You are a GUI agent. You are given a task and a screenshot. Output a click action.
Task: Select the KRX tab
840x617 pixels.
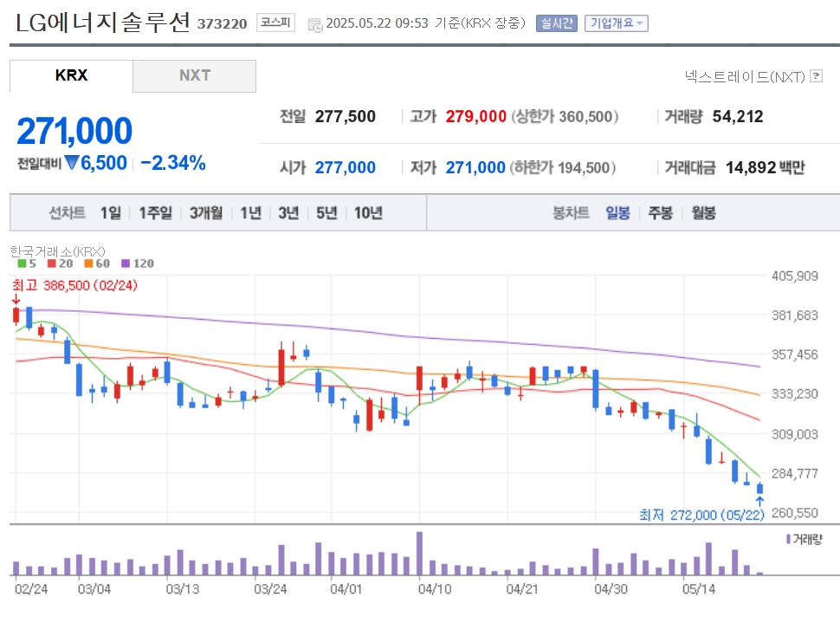tap(71, 75)
